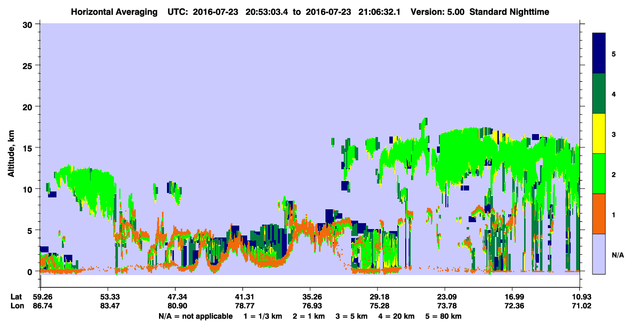
Task: Click the colorbar label 2
Action: tap(614, 174)
